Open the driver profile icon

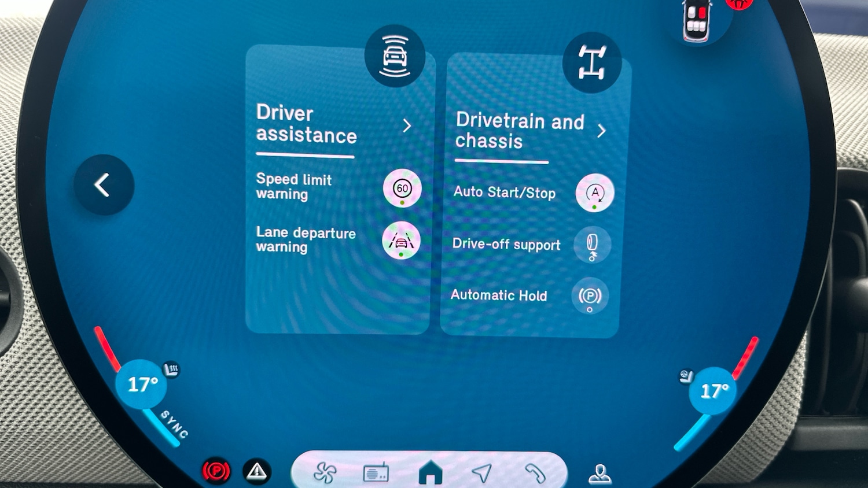pyautogui.click(x=599, y=474)
